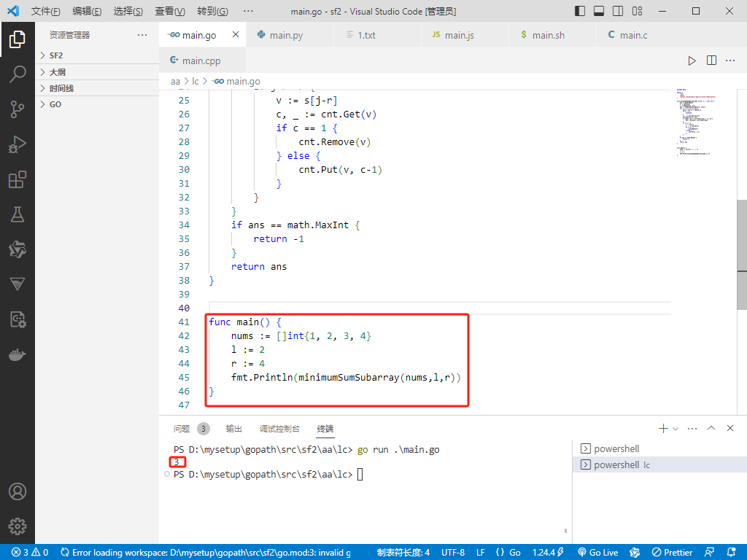Open Customize Layout icon

point(637,11)
